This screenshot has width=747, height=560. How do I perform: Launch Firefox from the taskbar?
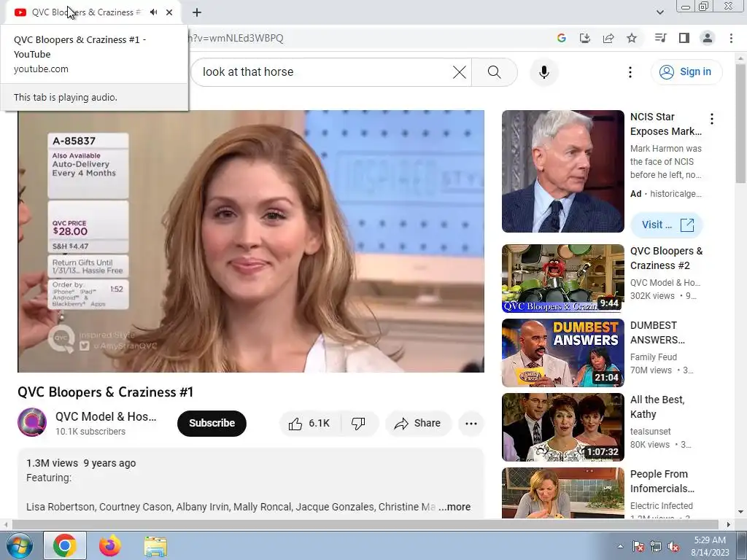[x=110, y=545]
